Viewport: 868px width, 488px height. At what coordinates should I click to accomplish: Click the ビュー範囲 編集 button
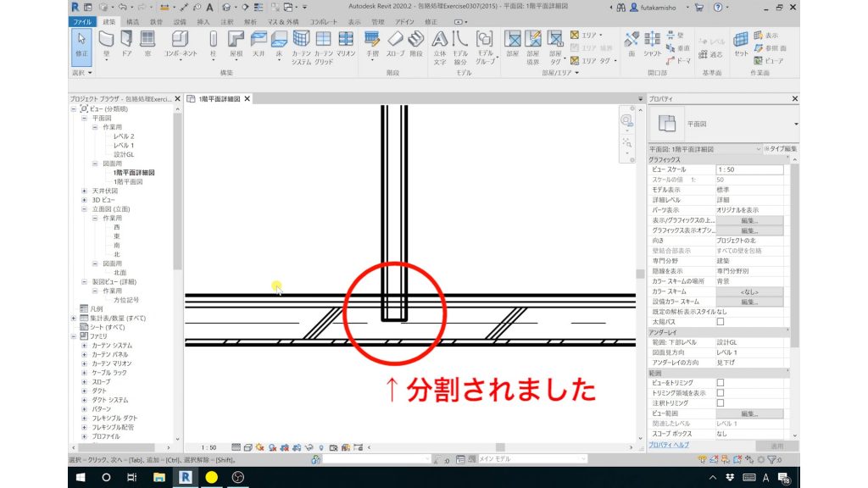750,414
